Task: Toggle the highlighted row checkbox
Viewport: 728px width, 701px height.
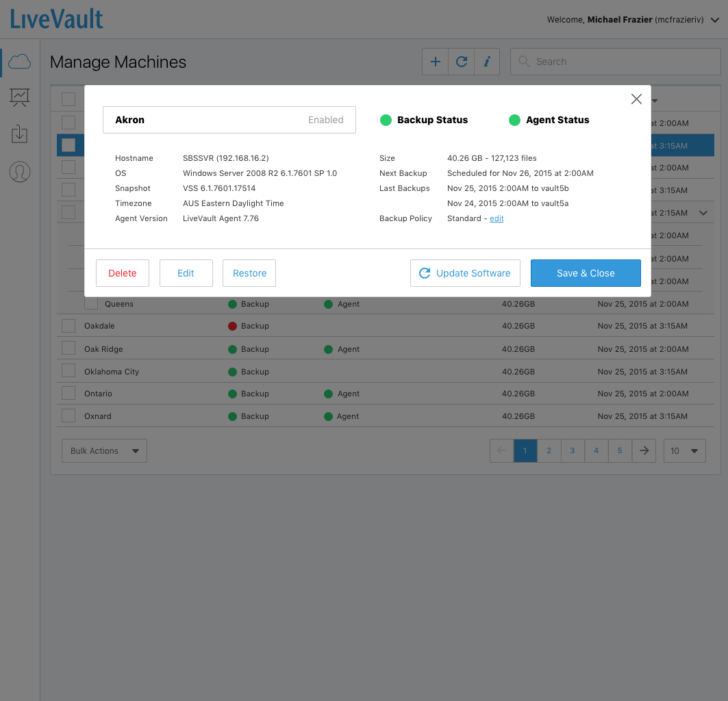Action: (68, 145)
